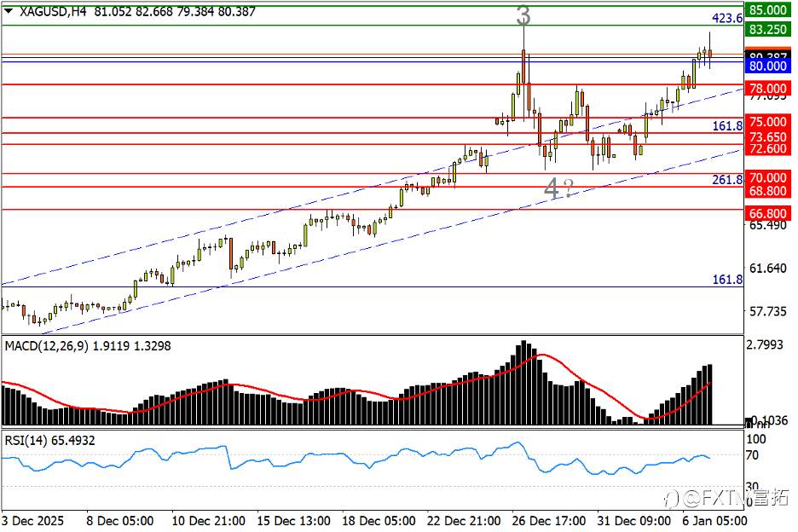Click the 161.8 label near 61.640

[x=727, y=279]
